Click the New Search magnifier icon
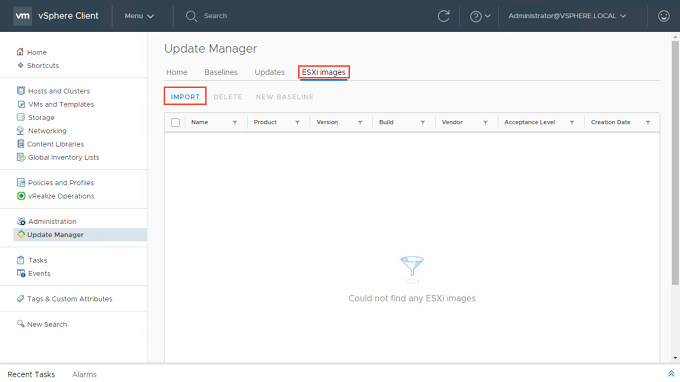The height and width of the screenshot is (382, 680). point(20,324)
